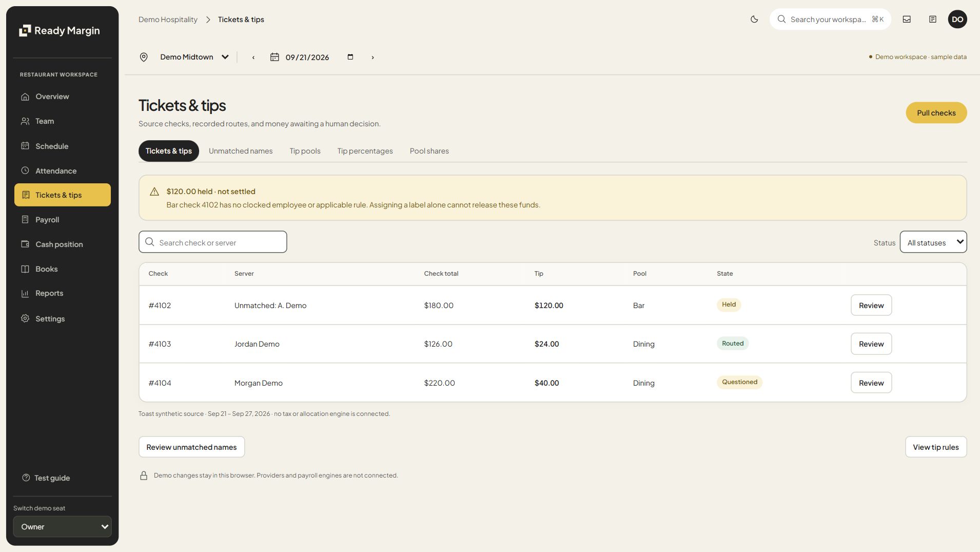Viewport: 980px width, 552px height.
Task: Toggle dark mode moon icon
Action: coord(754,19)
